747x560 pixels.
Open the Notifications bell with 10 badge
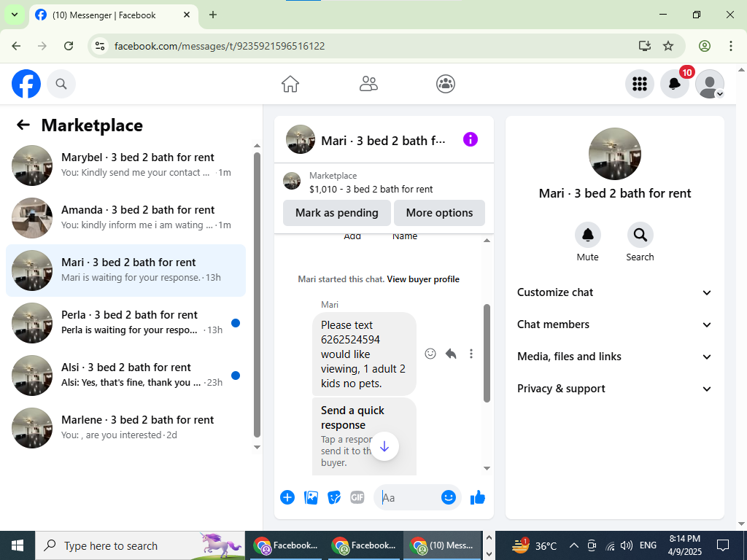pyautogui.click(x=675, y=84)
